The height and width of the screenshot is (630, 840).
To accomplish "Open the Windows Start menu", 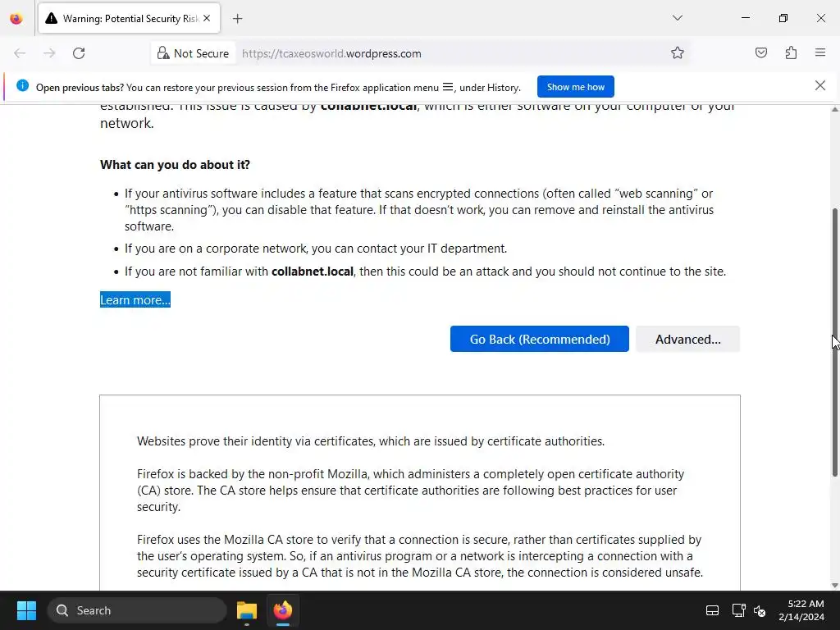I will [x=26, y=610].
